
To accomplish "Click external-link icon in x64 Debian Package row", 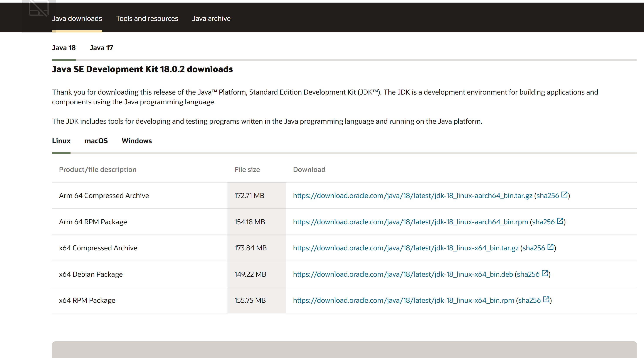I will click(545, 273).
